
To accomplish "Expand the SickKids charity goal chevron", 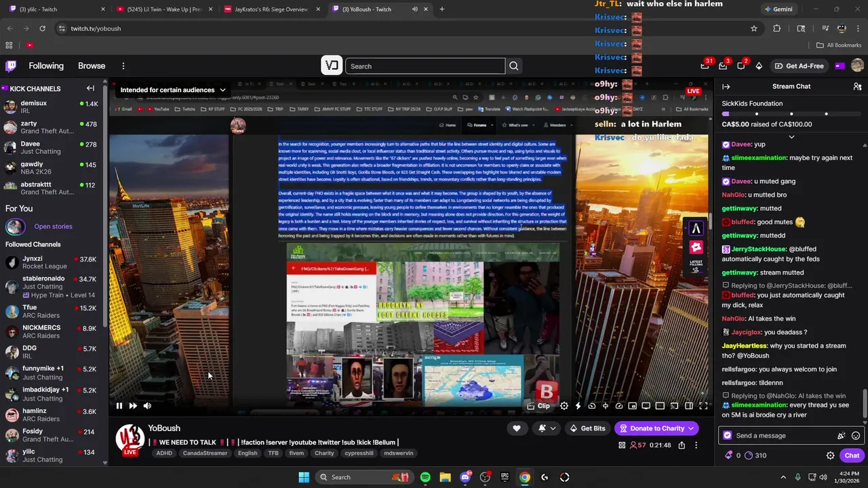I will click(791, 137).
